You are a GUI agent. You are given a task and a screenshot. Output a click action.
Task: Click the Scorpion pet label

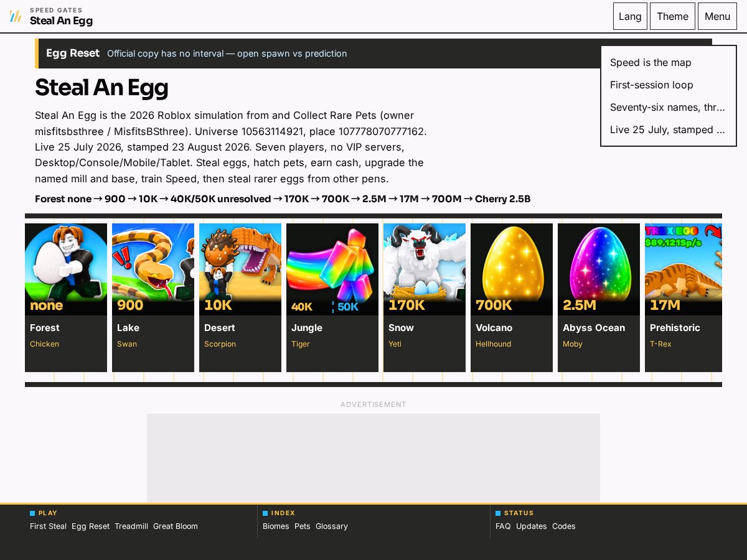(x=220, y=344)
